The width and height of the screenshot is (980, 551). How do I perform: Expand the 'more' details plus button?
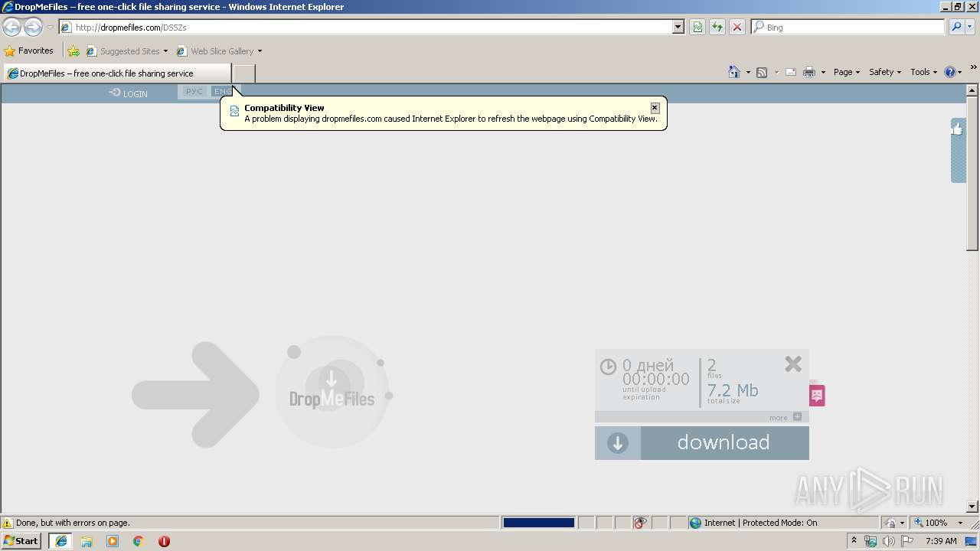(x=797, y=417)
